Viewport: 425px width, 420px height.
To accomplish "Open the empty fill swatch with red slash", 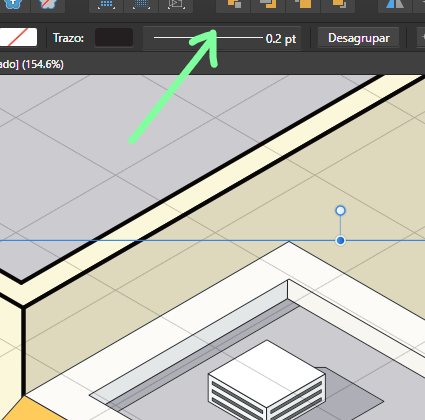I will click(18, 37).
